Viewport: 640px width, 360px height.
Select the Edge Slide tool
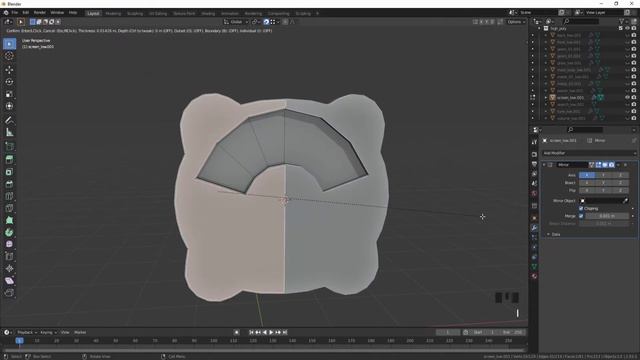tap(9, 256)
